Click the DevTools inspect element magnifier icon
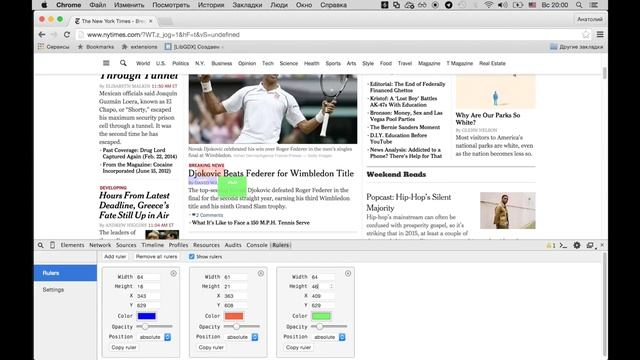The width and height of the screenshot is (640, 360). pyautogui.click(x=40, y=245)
